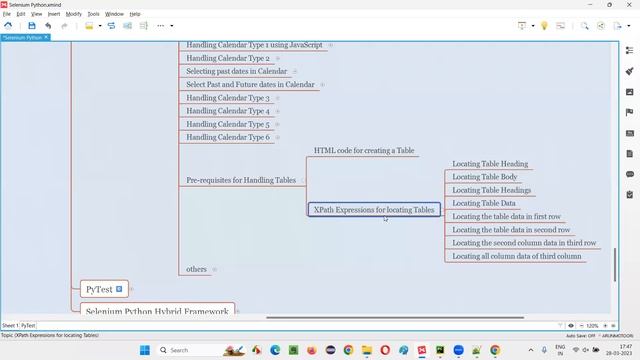Expand Handling Calendar Type 2 topic
Screen dimensions: 640x360
278,58
